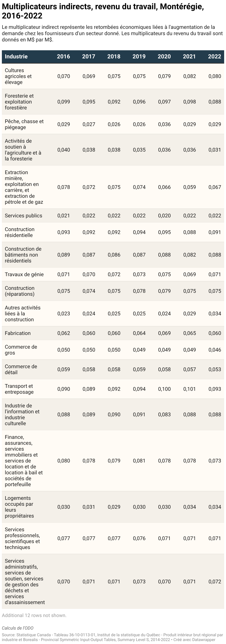
Task: Click the 2017 column header
Action: (89, 57)
